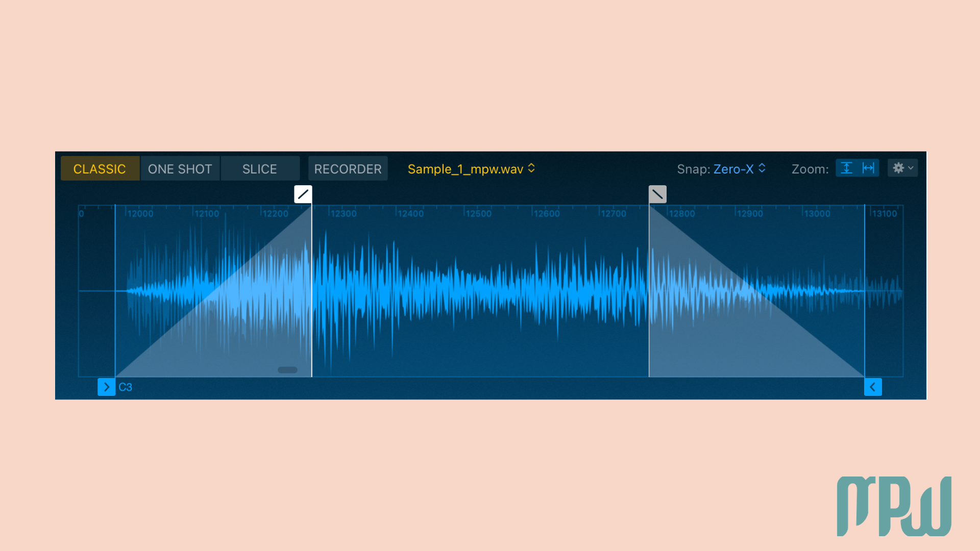
Task: Open the RECORDER panel
Action: (348, 168)
